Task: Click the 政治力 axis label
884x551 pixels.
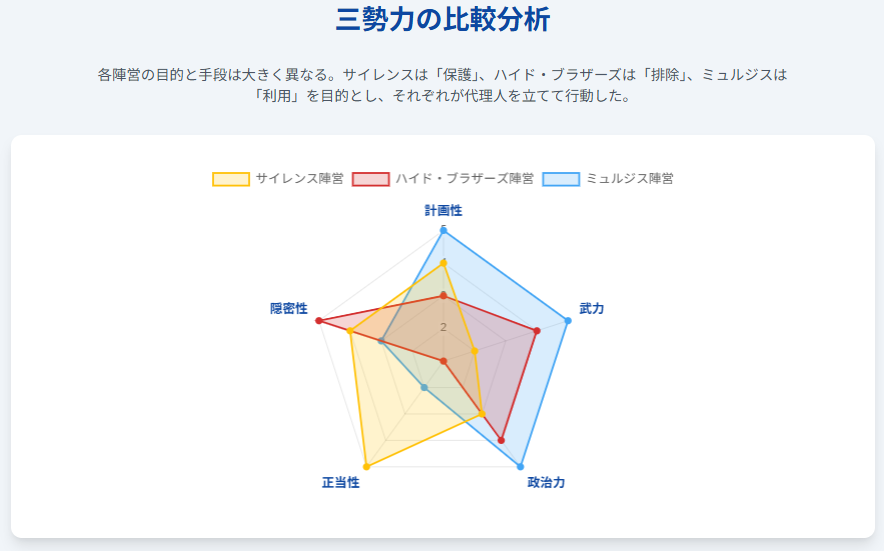Action: tap(546, 482)
